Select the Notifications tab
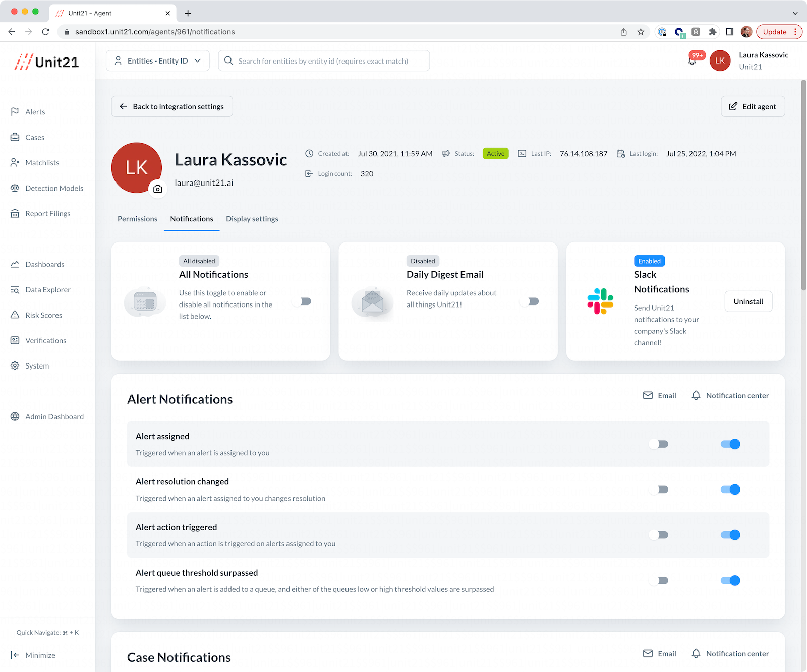The image size is (807, 672). click(x=192, y=219)
